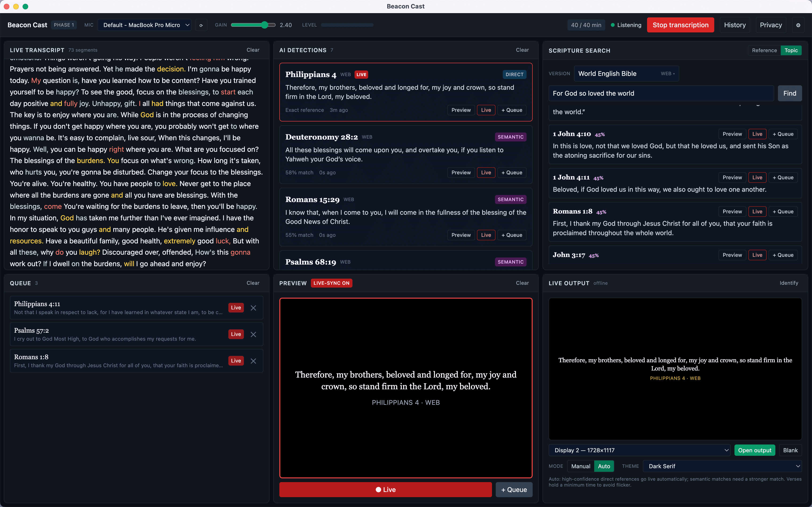Image resolution: width=812 pixels, height=507 pixels.
Task: Remove Philippians 4:11 from queue with X
Action: 254,308
